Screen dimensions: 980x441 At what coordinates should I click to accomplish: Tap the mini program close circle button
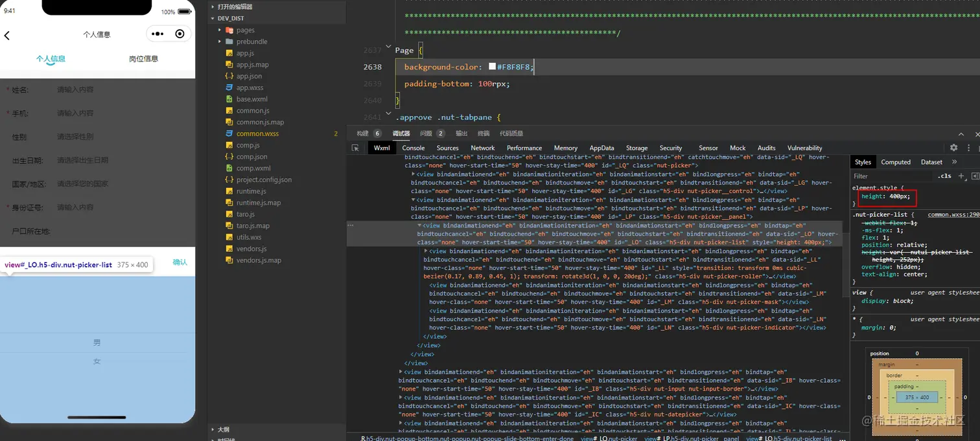pyautogui.click(x=180, y=34)
